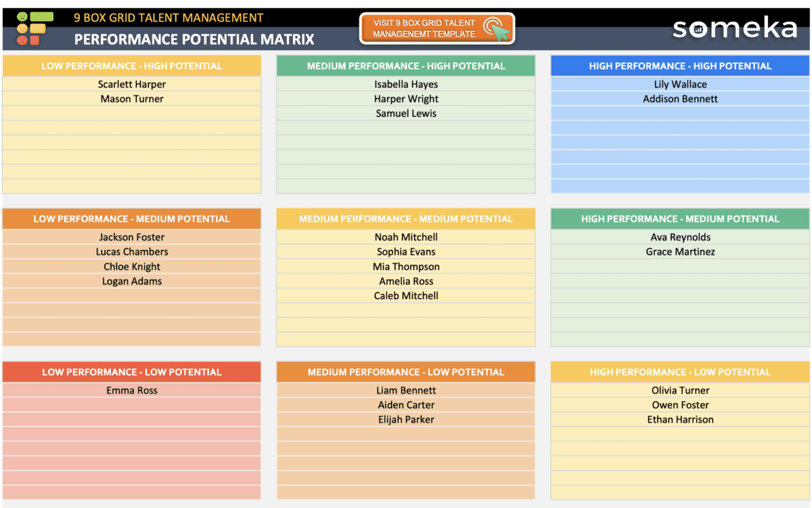Select the High Performance - High Potential header
Image resolution: width=812 pixels, height=508 pixels.
tap(679, 66)
